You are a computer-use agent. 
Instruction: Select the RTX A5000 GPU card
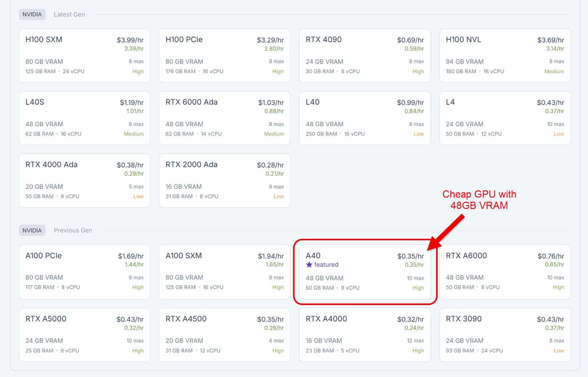click(85, 335)
